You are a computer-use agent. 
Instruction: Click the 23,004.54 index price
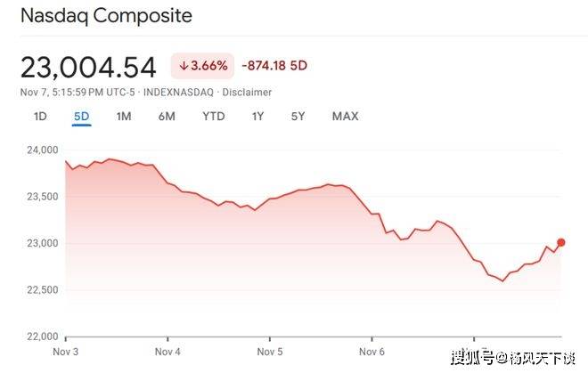(88, 67)
